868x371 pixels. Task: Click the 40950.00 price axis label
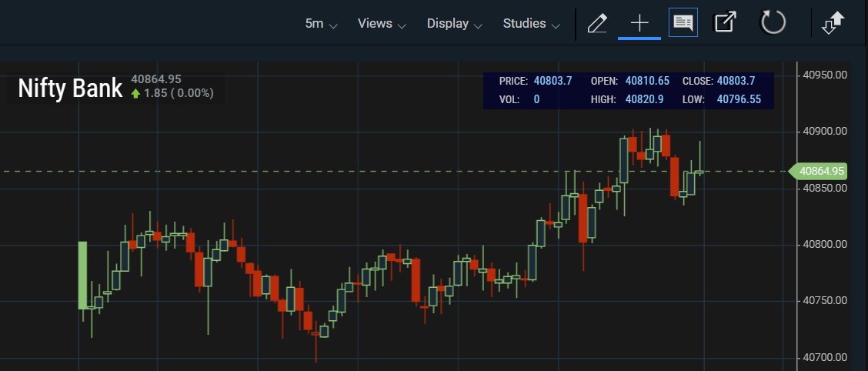point(825,75)
